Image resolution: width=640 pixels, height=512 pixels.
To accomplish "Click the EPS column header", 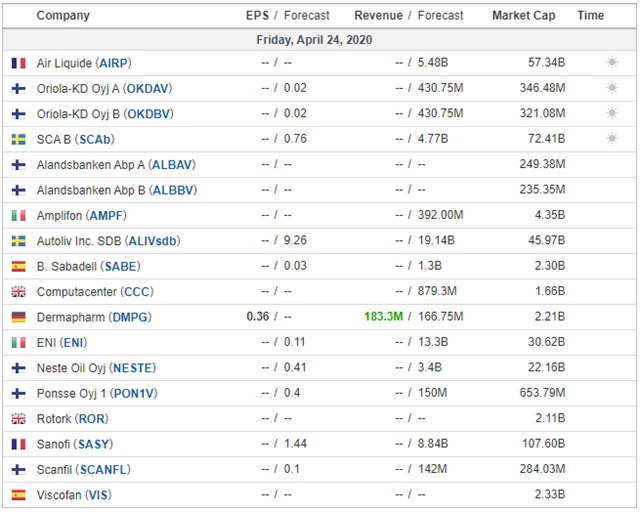I will pyautogui.click(x=257, y=16).
